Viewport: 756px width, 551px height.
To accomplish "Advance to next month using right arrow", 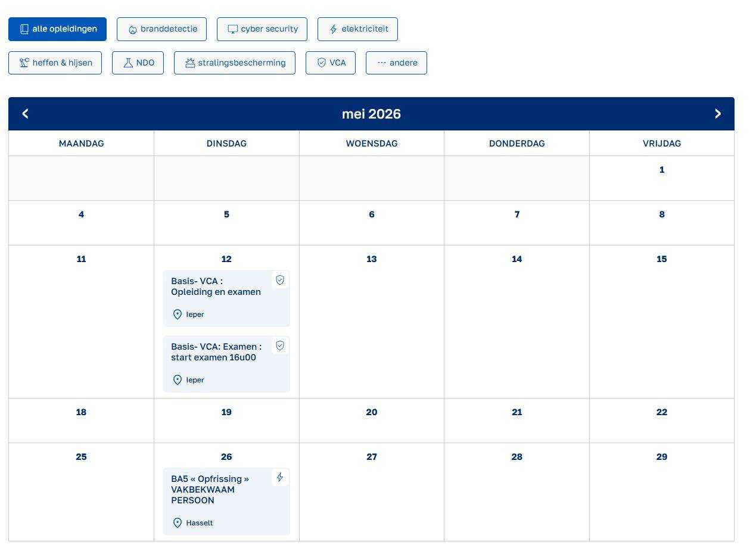I will tap(717, 114).
